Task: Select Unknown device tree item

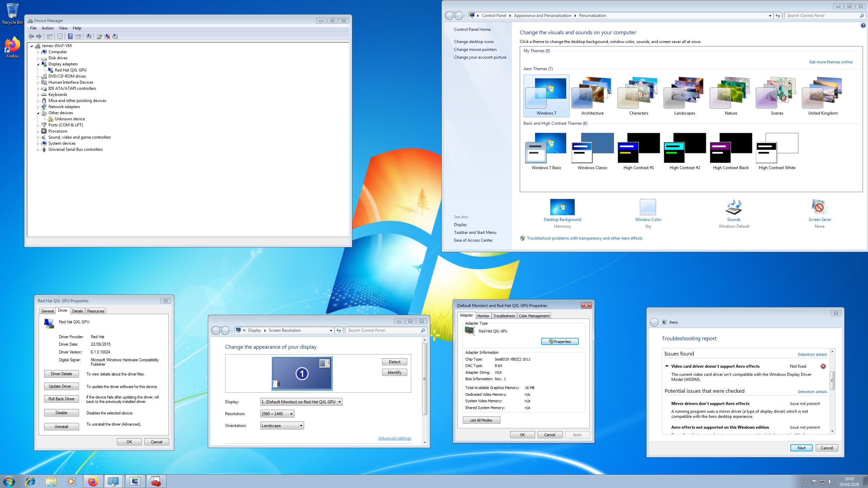Action: 70,119
